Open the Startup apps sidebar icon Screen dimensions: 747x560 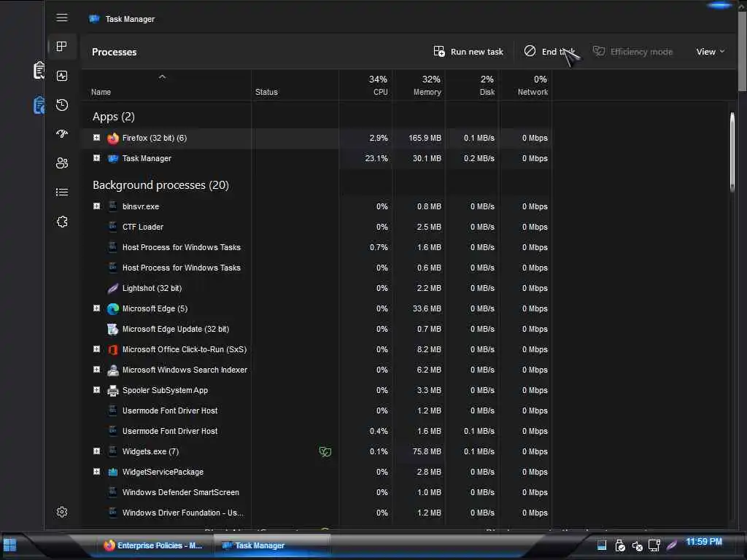click(62, 134)
